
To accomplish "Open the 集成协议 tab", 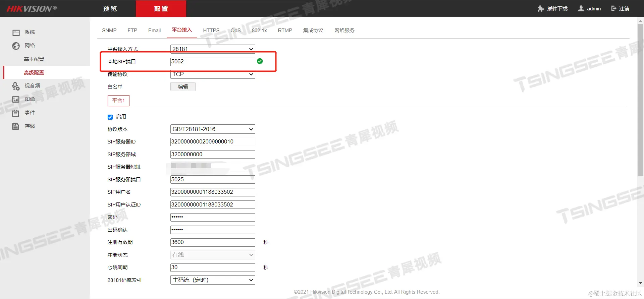I will coord(313,31).
